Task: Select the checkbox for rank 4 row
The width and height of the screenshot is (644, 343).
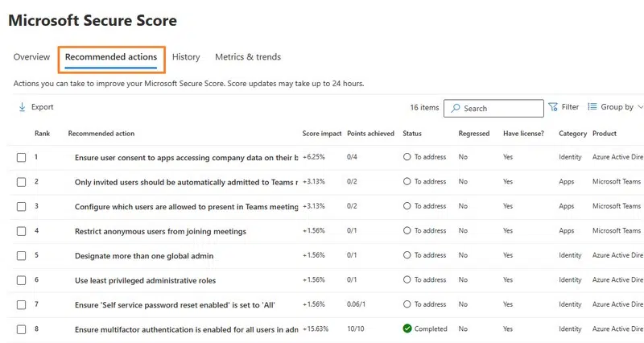Action: click(22, 231)
